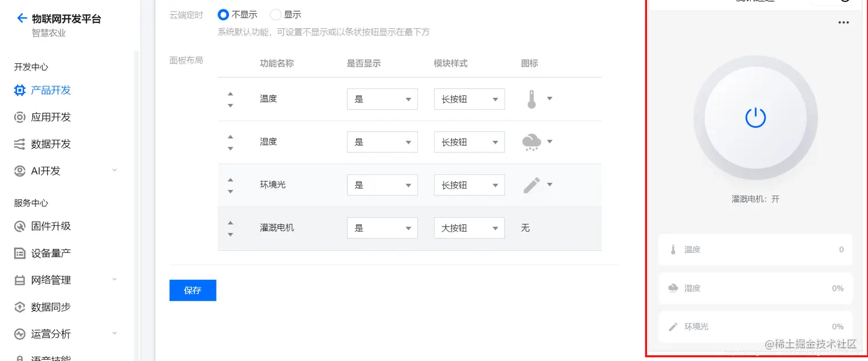
Task: Expand icon picker arrow for 温度
Action: click(549, 99)
